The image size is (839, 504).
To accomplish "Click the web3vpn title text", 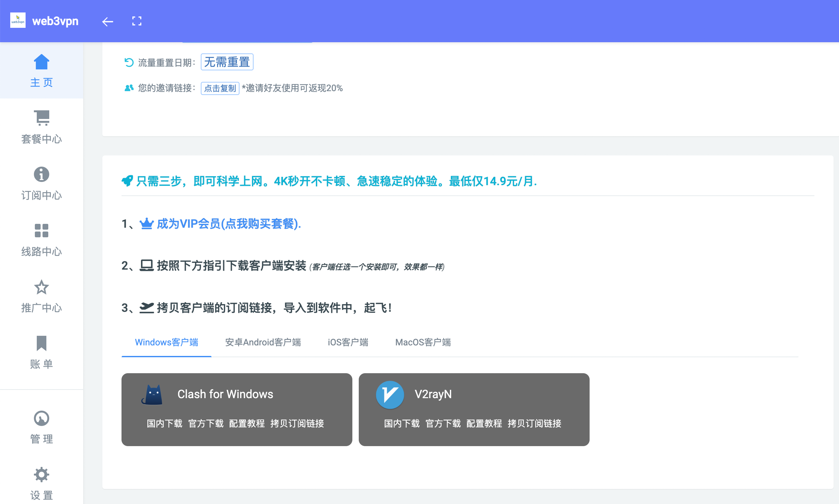I will [x=55, y=21].
